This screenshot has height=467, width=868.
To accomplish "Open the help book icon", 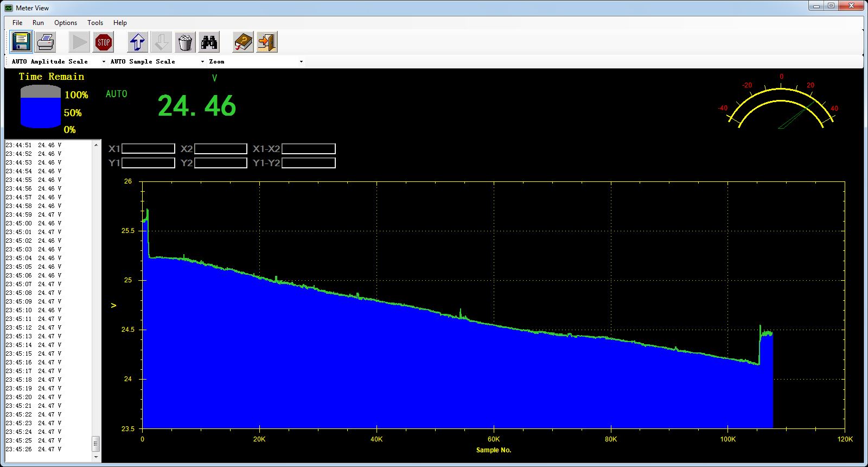I will [x=243, y=42].
